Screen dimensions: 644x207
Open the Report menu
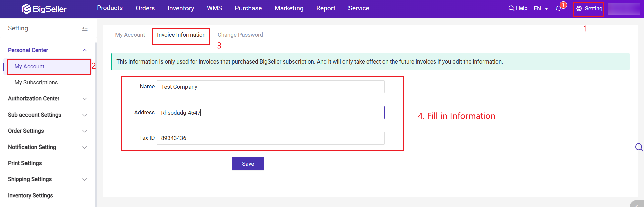(x=326, y=8)
